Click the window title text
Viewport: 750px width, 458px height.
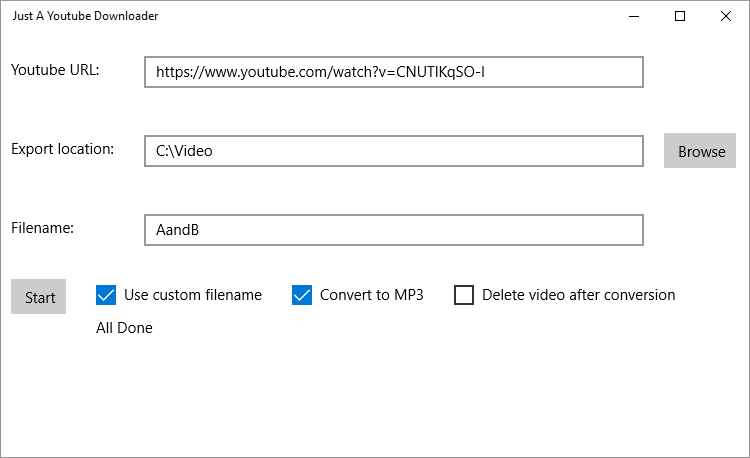pos(85,16)
